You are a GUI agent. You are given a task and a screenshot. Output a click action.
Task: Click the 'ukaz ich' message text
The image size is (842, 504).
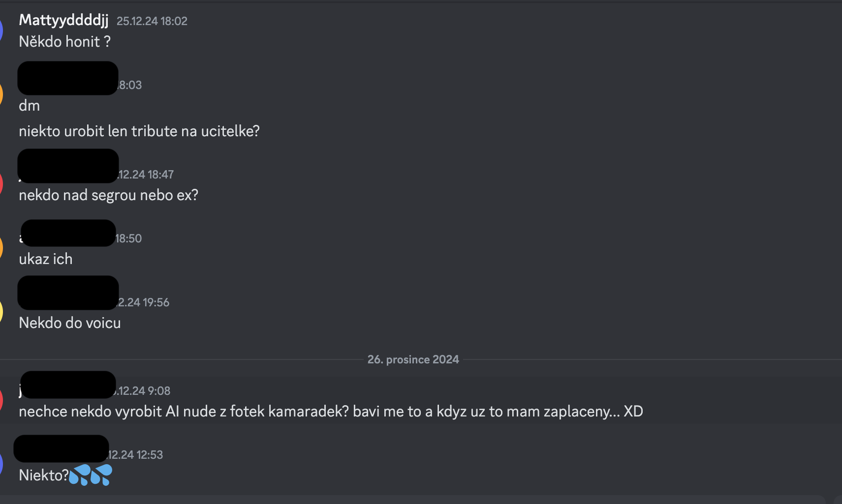[46, 259]
